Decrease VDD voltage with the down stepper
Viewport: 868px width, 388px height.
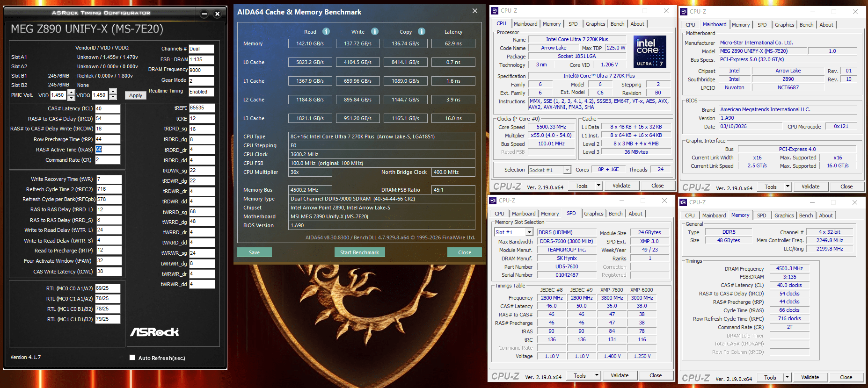pyautogui.click(x=71, y=98)
